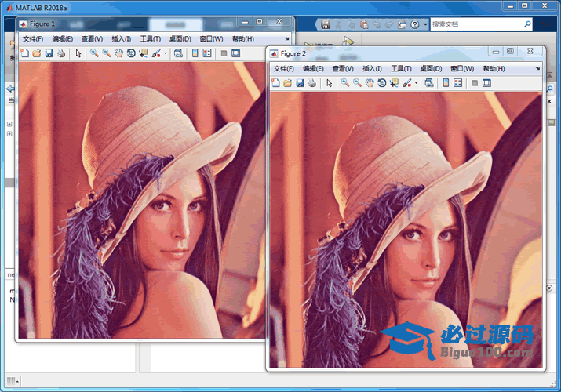This screenshot has height=392, width=561.
Task: Select Data Cursor tool in Figure 2
Action: 394,83
